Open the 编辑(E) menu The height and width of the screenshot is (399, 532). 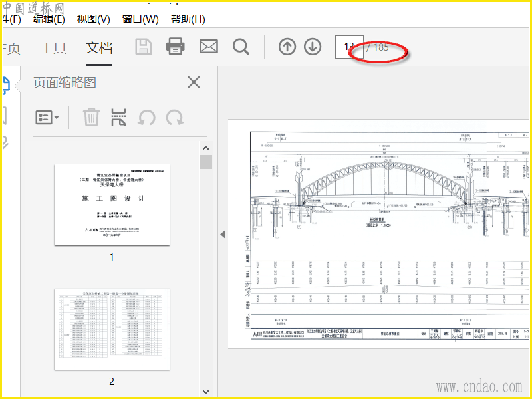coord(49,19)
